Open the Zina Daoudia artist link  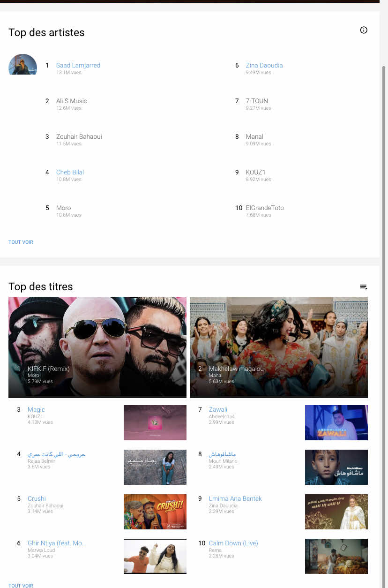click(x=264, y=65)
